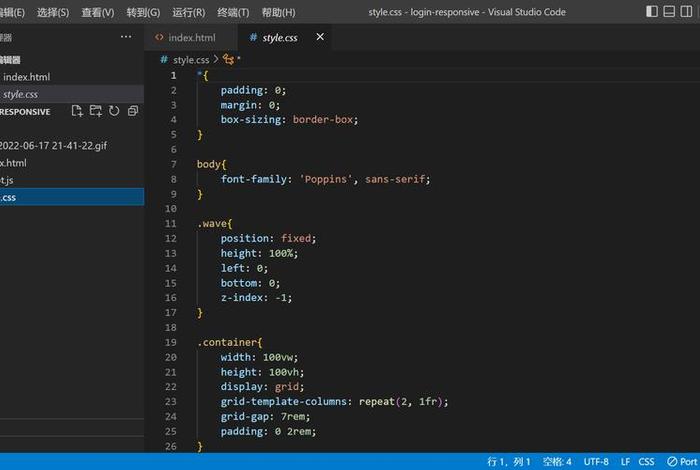Click the z-index property on line 16
Viewport: 700px width, 470px height.
pos(242,298)
